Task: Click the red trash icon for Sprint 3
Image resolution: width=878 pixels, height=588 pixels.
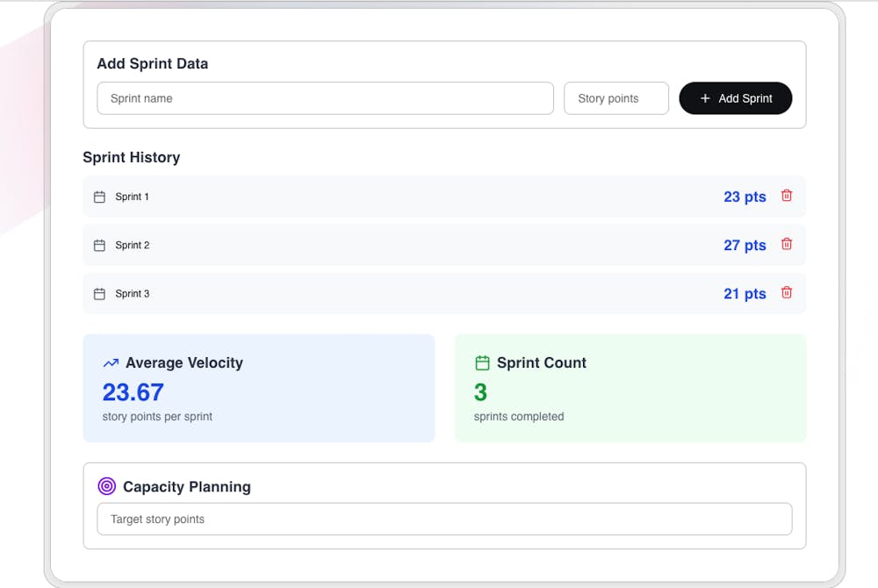Action: 786,292
